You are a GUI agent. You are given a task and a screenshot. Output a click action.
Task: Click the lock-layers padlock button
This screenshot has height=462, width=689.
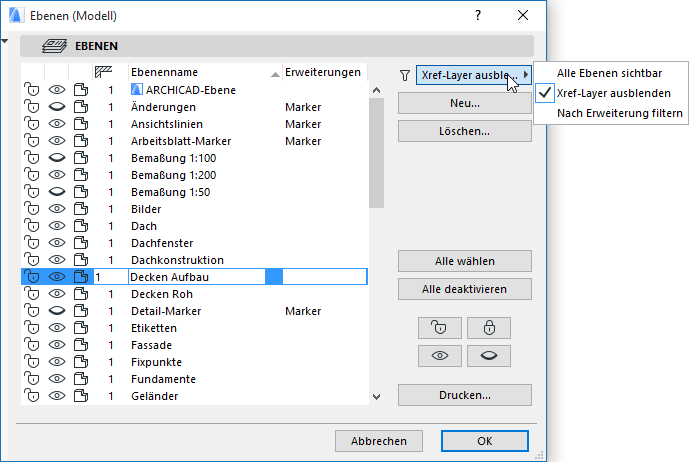(x=489, y=327)
